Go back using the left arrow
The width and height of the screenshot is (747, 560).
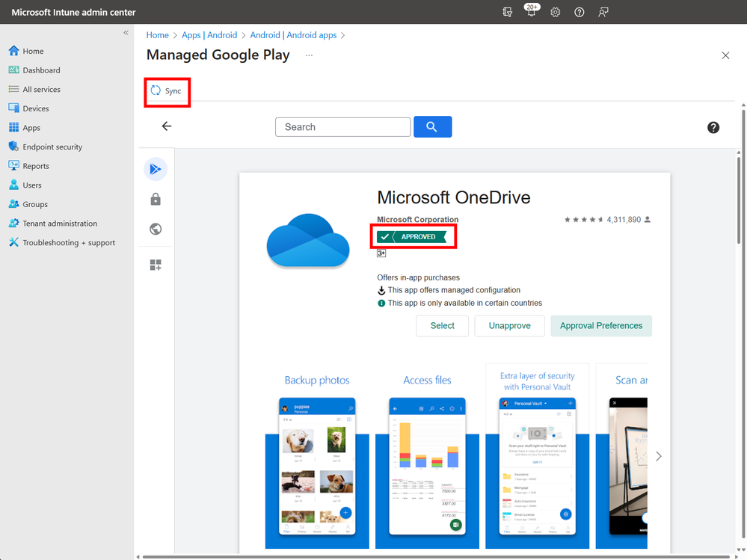(x=166, y=126)
